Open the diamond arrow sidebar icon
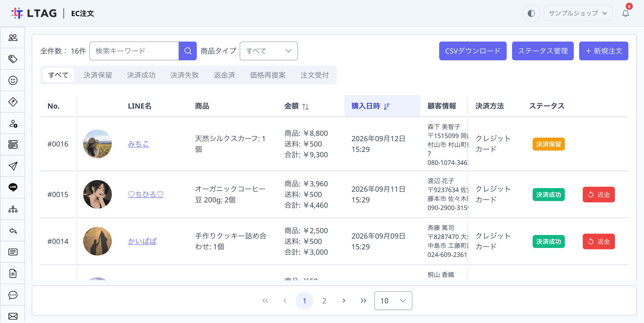 [x=13, y=102]
